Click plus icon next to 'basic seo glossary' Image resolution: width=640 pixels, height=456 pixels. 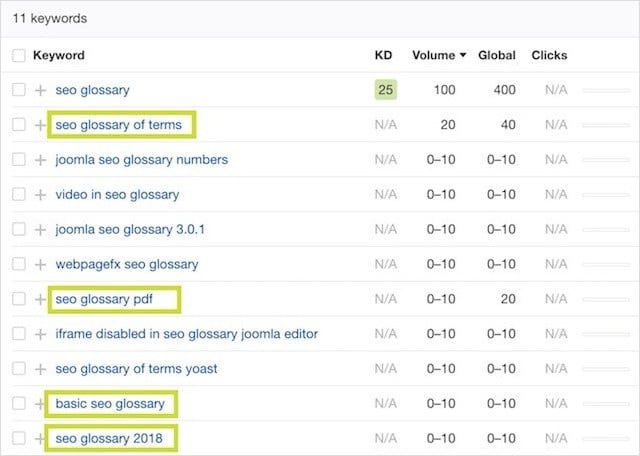[x=41, y=404]
